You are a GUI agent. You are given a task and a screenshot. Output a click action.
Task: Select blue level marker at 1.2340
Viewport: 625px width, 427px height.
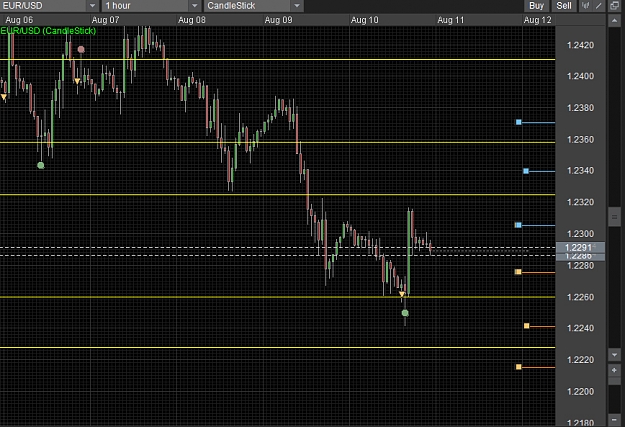tap(526, 171)
